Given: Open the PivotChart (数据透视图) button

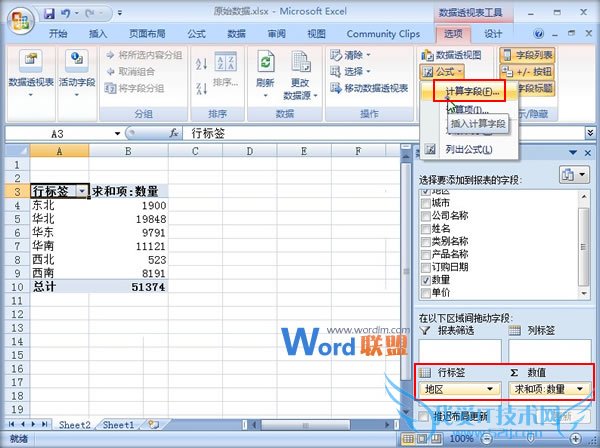Looking at the screenshot, I should click(452, 55).
